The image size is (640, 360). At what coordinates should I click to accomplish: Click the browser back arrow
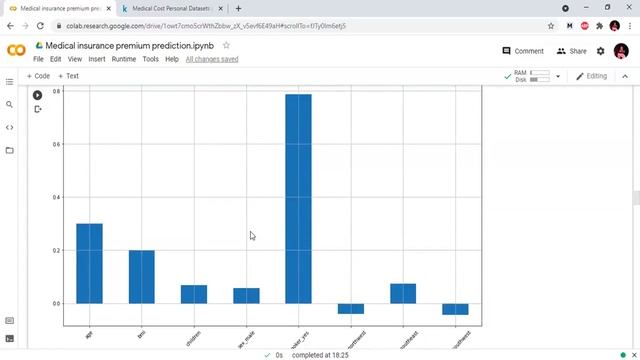click(x=10, y=26)
